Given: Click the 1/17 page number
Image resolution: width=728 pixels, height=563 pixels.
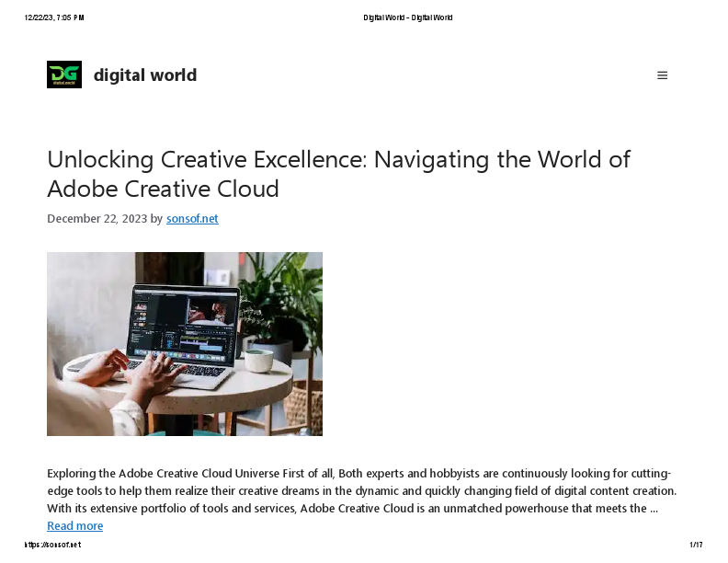Looking at the screenshot, I should pos(696,545).
